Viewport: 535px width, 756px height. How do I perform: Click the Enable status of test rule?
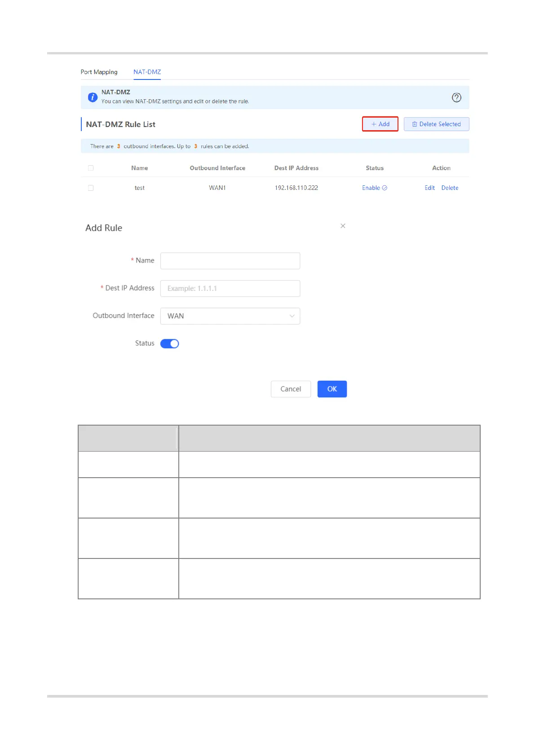point(374,188)
